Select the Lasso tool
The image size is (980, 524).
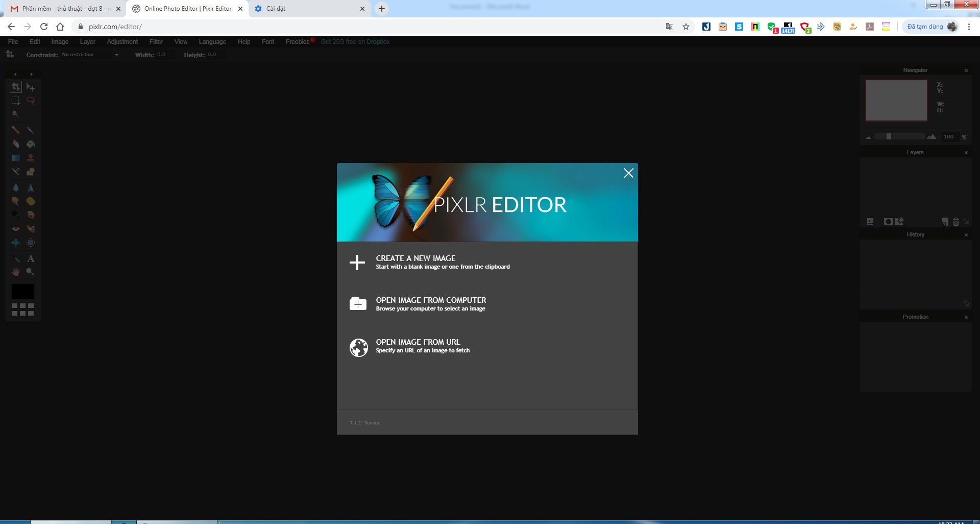coord(31,101)
